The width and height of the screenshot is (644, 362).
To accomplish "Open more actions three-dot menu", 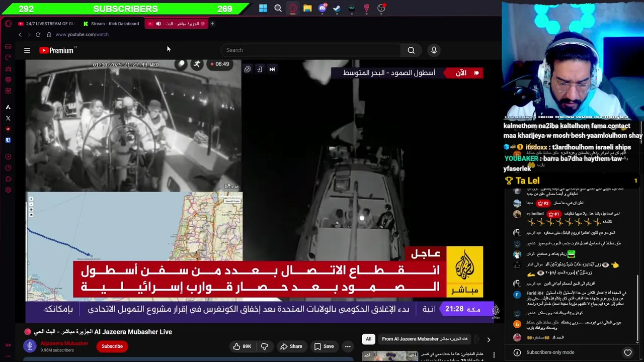I will pos(347,346).
